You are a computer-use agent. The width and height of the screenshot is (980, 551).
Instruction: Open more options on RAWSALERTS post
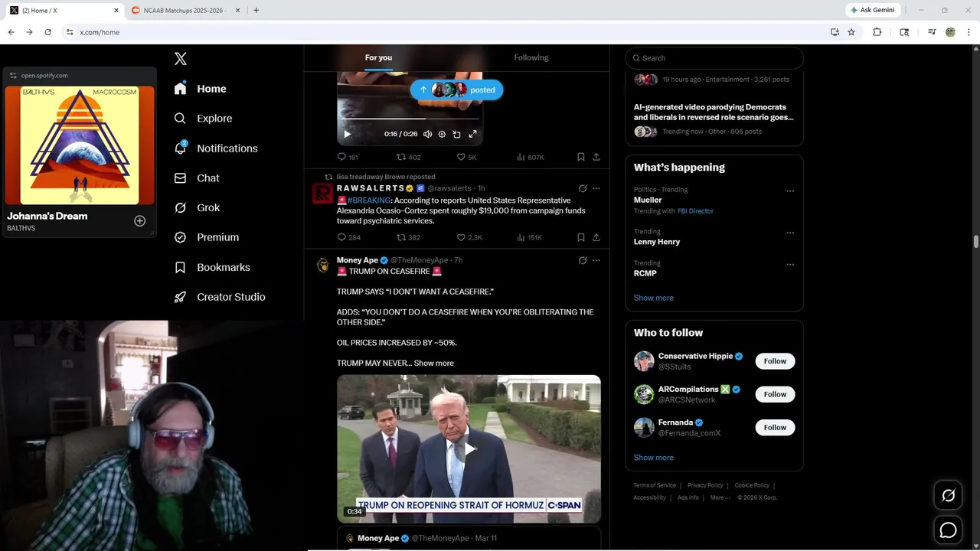[x=596, y=188]
